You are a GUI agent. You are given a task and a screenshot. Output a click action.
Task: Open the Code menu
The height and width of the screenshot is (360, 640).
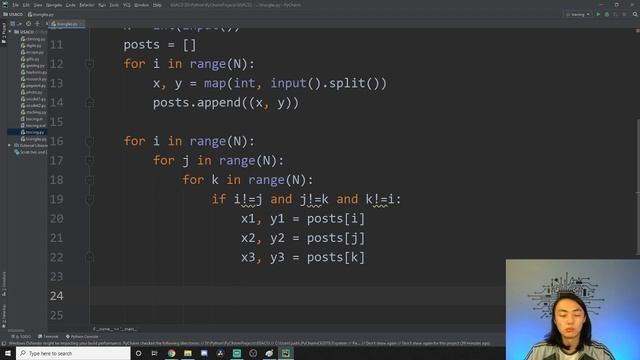[x=71, y=5]
